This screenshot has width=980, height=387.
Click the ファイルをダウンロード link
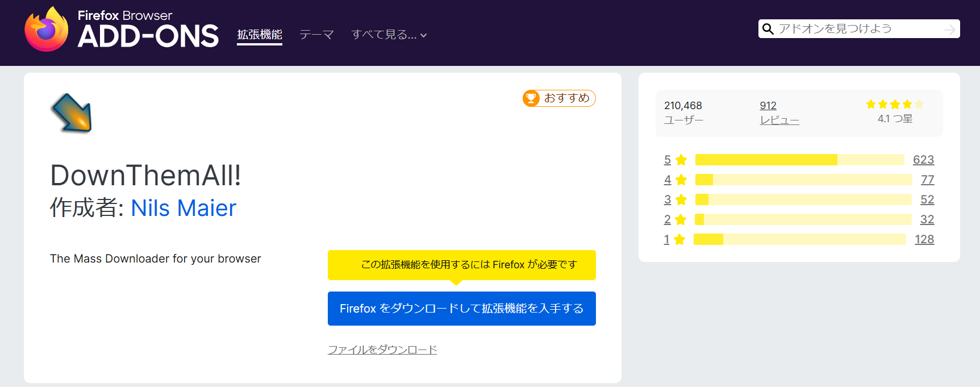(382, 349)
